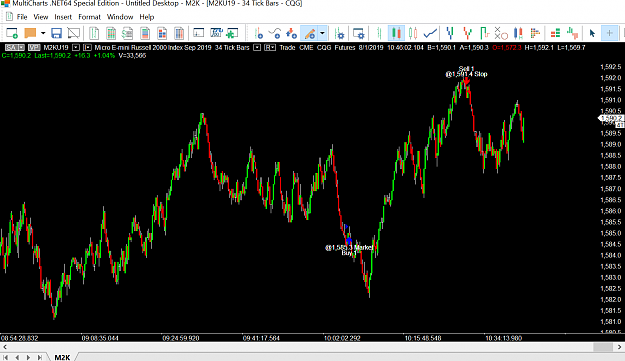Screen dimensions: 625x361
Task: Click the Sell 1 @1,591.4 Stop order marker
Action: 466,72
